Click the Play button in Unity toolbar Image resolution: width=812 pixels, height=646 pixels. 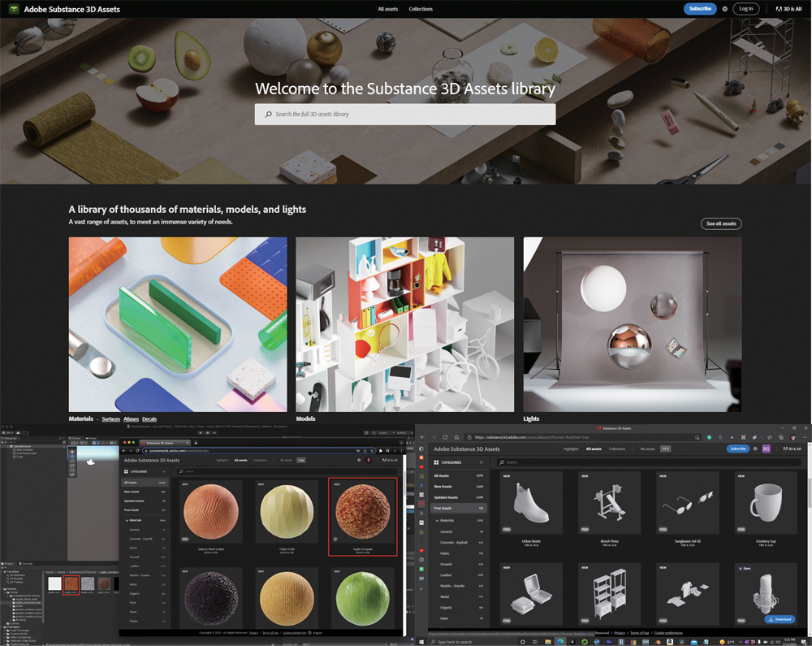(200, 432)
